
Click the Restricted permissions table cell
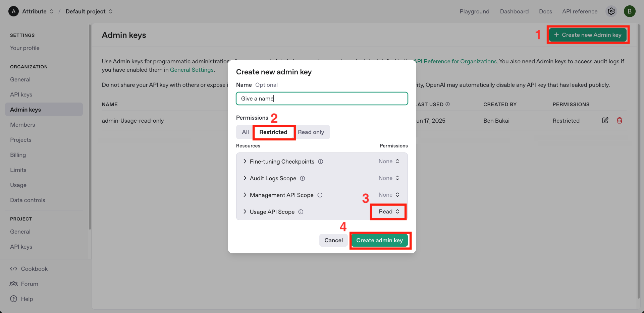(x=566, y=121)
